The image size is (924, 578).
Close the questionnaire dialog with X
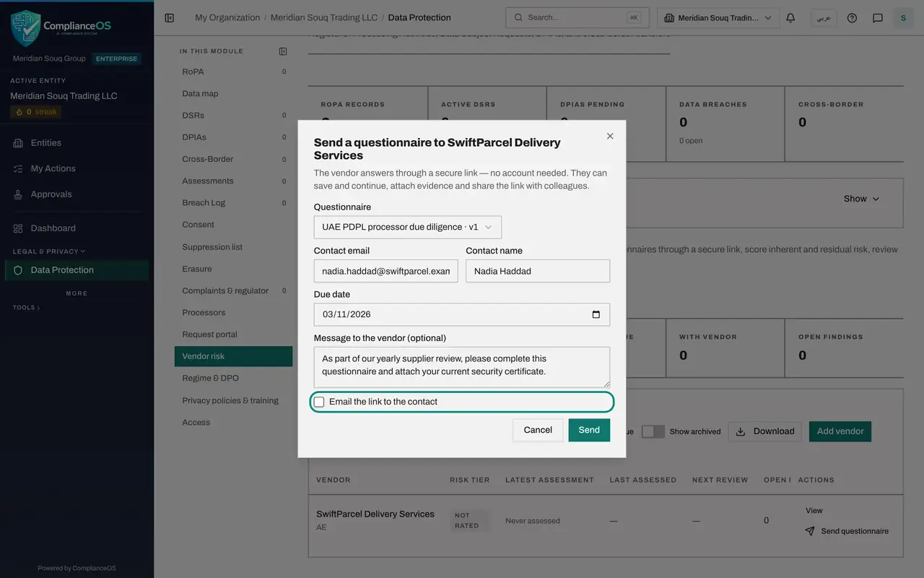[x=610, y=136]
